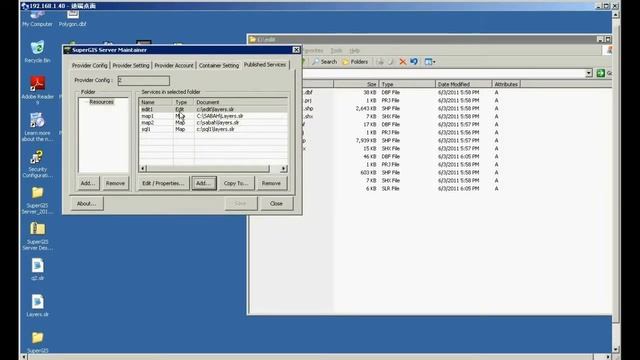Click the Provider Config input field
This screenshot has width=640, height=360.
(144, 80)
